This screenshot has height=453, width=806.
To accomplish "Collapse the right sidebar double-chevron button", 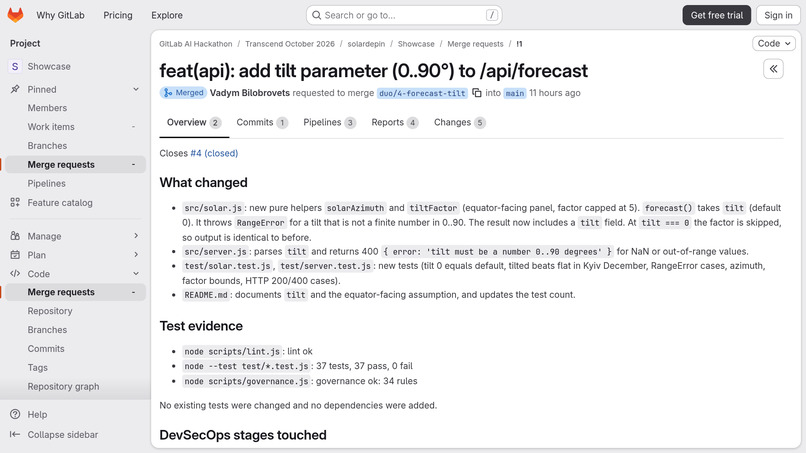I will click(773, 68).
